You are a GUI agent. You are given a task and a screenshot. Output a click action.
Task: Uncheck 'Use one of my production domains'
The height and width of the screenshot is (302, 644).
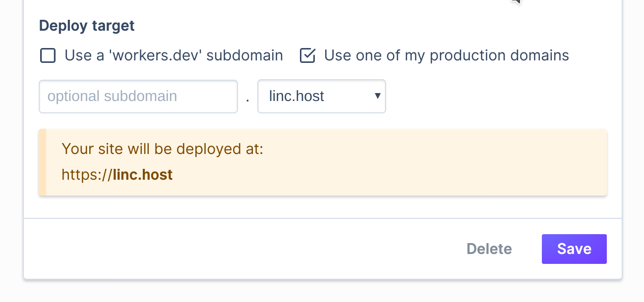point(307,55)
